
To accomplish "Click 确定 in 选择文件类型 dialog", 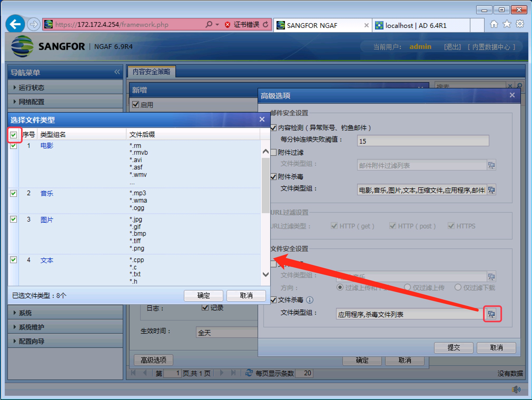I will click(203, 296).
